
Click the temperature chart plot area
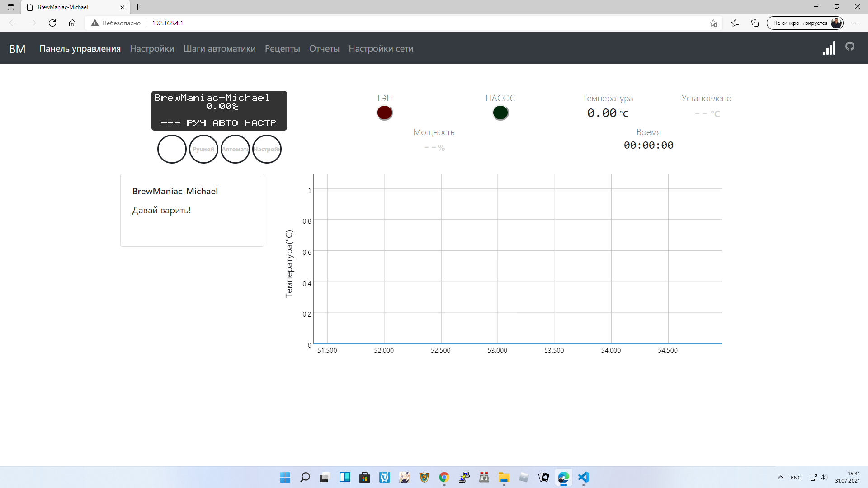tap(517, 258)
